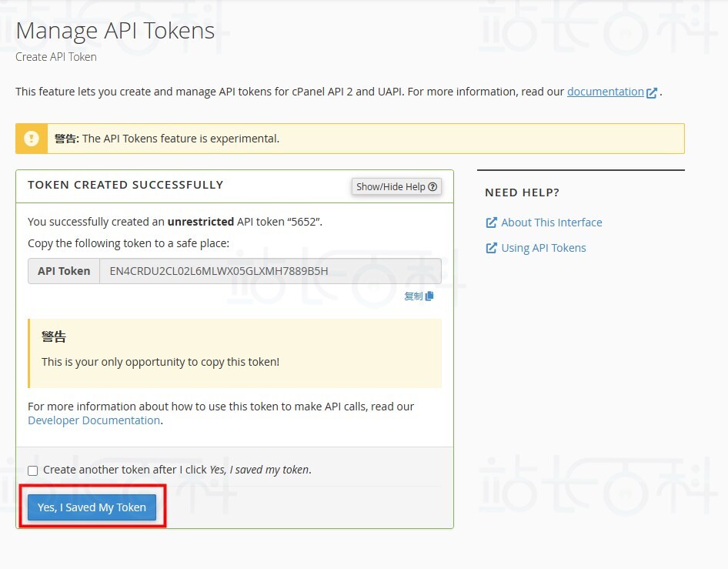Open the About This Interface link
Screen dimensions: 728x569
pos(552,223)
